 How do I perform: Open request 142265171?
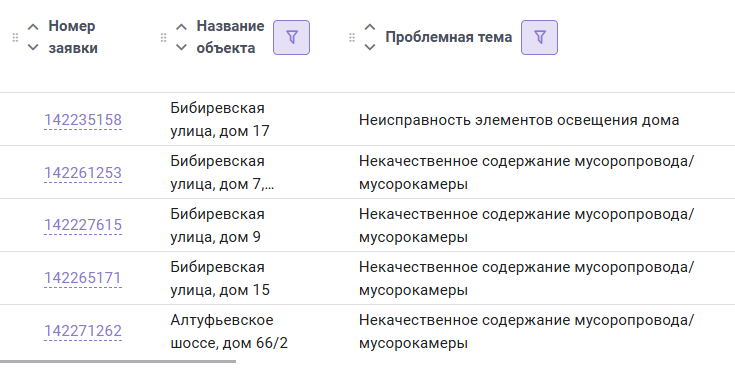tap(83, 278)
